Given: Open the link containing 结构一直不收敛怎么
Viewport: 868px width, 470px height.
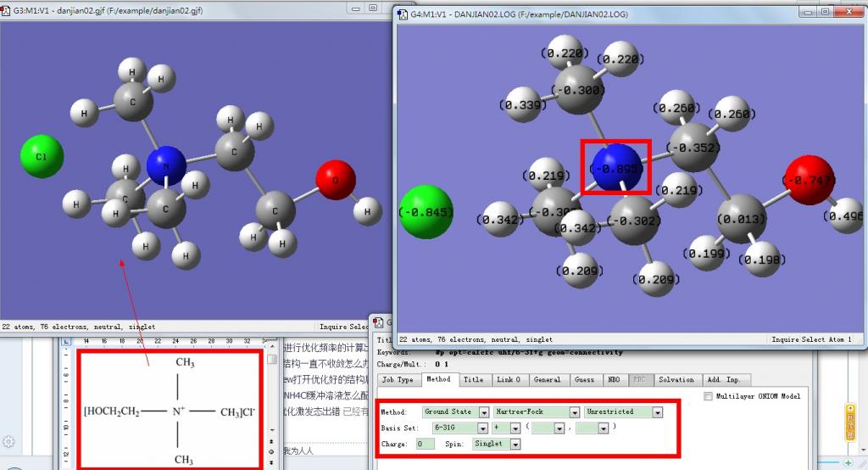Looking at the screenshot, I should point(326,364).
